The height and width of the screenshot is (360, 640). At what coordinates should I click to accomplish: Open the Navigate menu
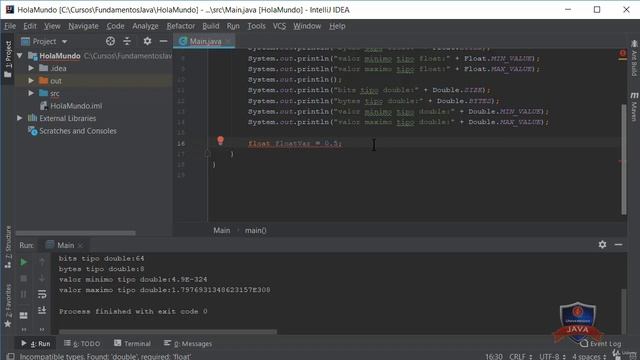pos(83,26)
